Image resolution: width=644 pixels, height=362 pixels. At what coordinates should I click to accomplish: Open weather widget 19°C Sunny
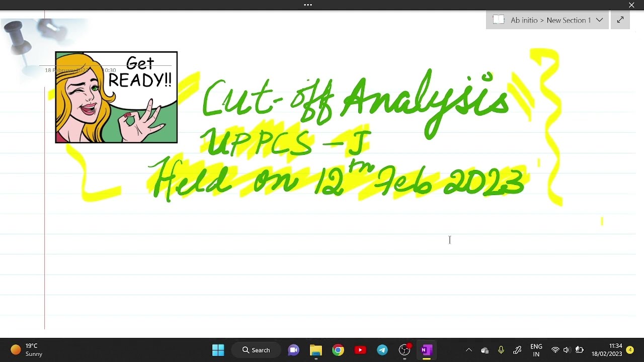[27, 350]
